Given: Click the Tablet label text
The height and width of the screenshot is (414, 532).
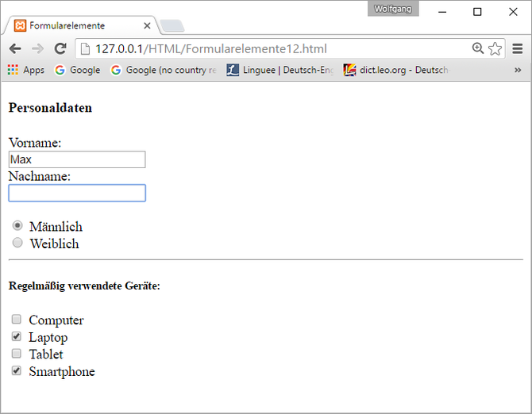Looking at the screenshot, I should pyautogui.click(x=46, y=355).
